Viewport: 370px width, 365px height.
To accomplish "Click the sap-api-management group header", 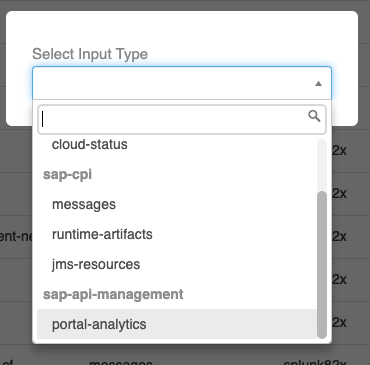I will (113, 294).
